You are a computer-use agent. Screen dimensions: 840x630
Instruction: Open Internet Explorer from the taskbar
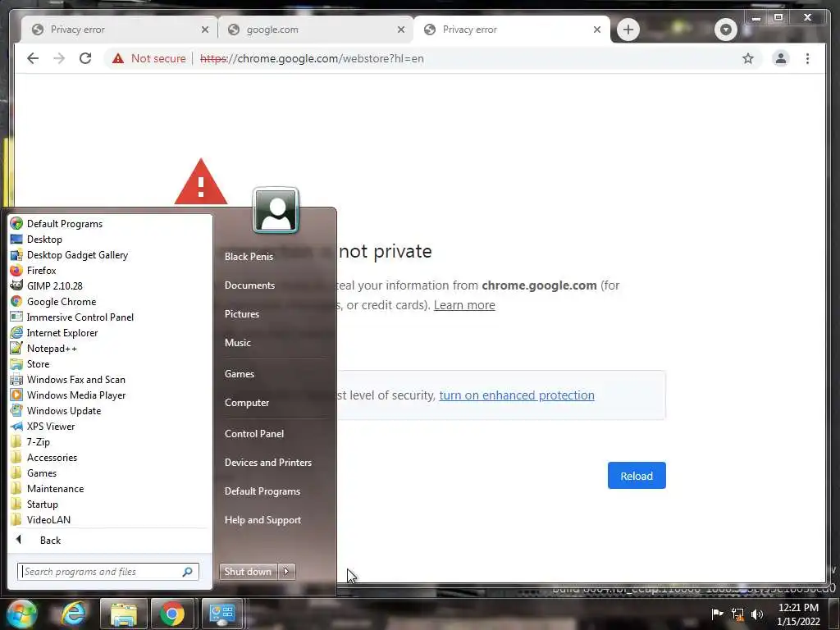(x=73, y=614)
